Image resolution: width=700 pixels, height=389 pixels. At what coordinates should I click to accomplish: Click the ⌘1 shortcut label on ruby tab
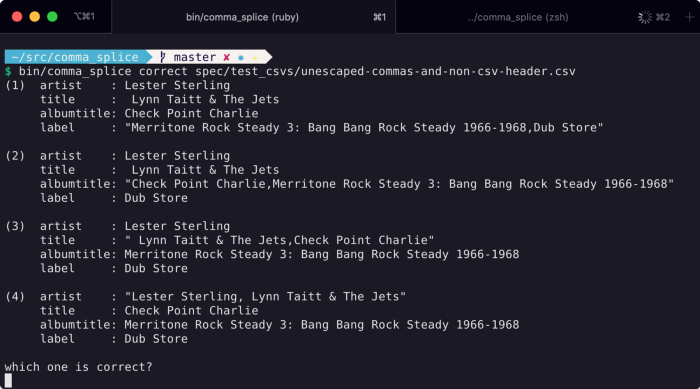(379, 17)
